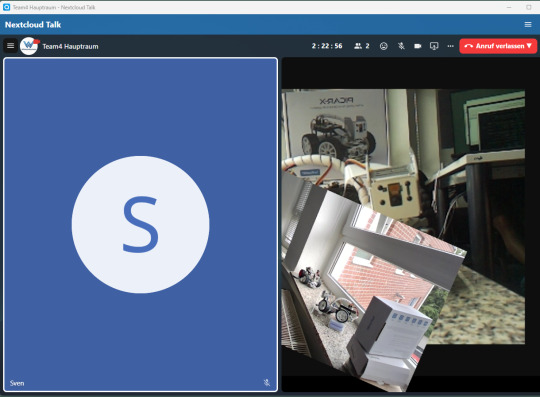This screenshot has height=397, width=540.
Task: Click the Team4 Hauptraum conversation avatar
Action: click(x=29, y=46)
